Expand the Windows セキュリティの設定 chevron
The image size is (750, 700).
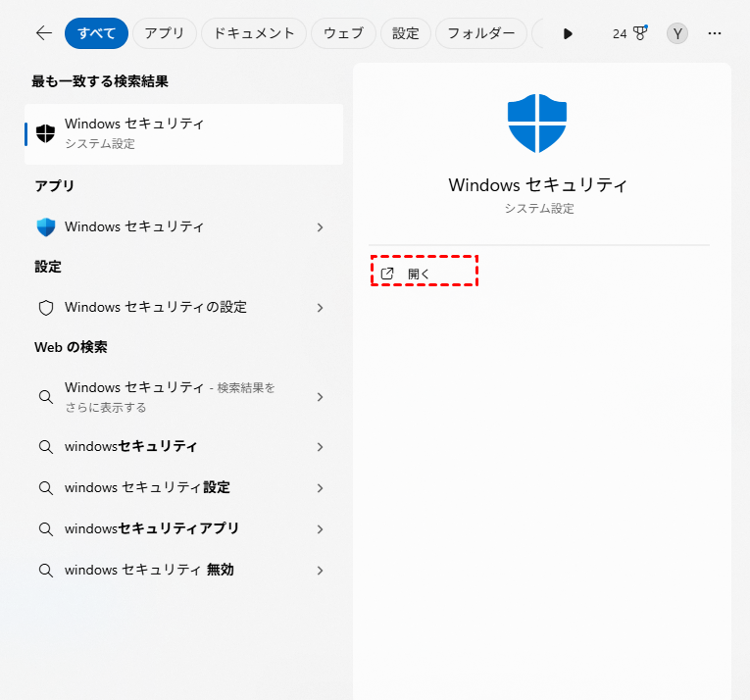[x=320, y=308]
